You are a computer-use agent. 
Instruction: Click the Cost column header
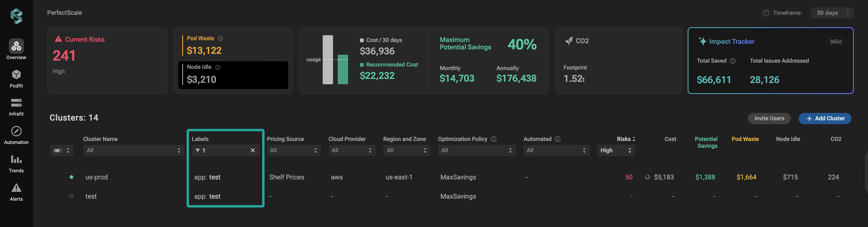coord(670,139)
